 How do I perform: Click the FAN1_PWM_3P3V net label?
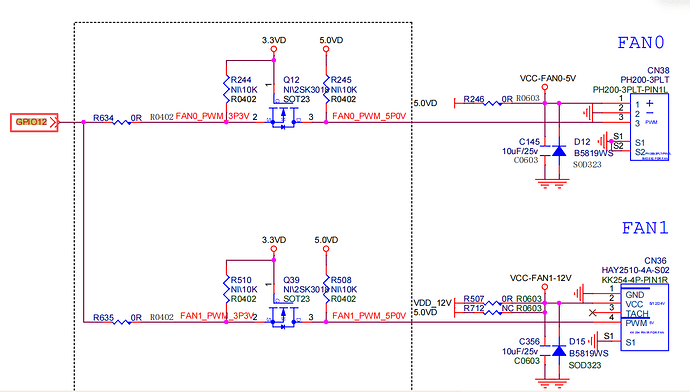217,315
